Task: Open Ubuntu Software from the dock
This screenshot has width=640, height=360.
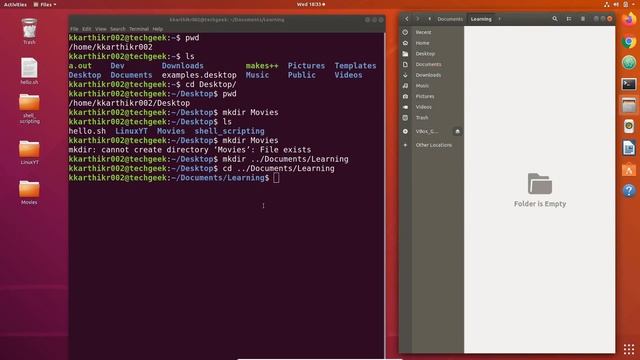Action: pyautogui.click(x=629, y=169)
